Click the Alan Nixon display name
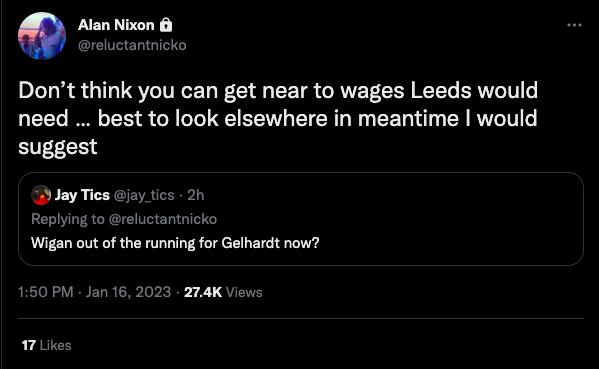 click(x=116, y=25)
